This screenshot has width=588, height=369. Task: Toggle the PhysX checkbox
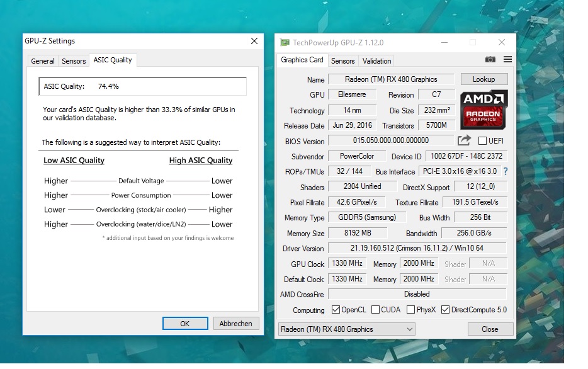click(410, 309)
